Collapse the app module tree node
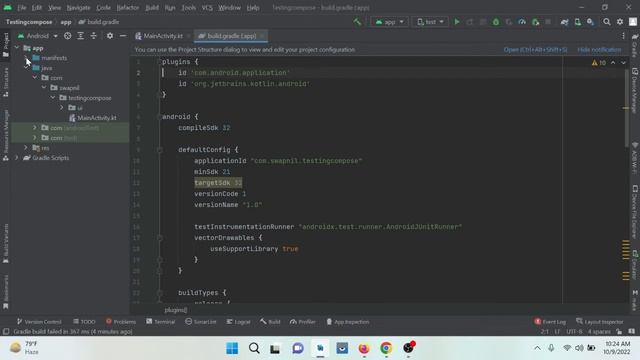Viewport: 640px width, 360px height. (17, 48)
